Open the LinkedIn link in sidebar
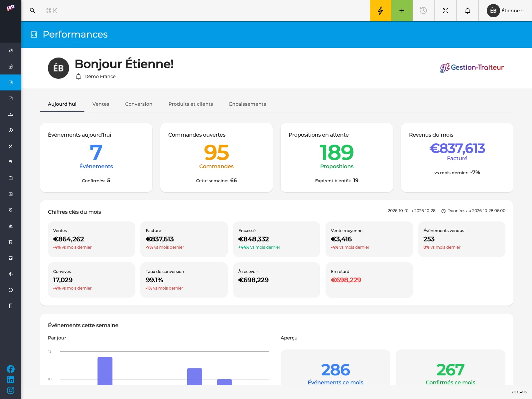This screenshot has width=532, height=399. 11,380
